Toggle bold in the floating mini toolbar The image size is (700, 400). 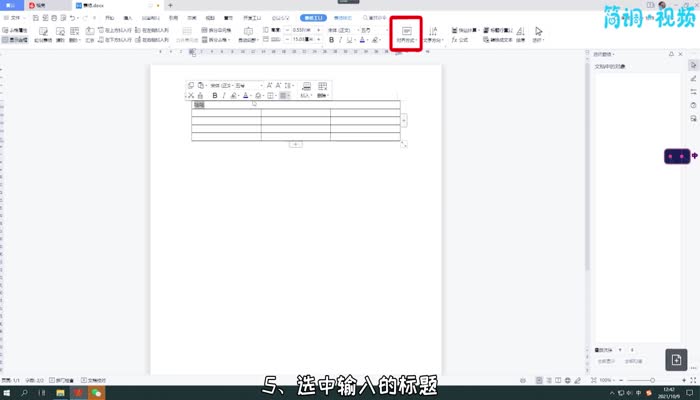pos(214,96)
